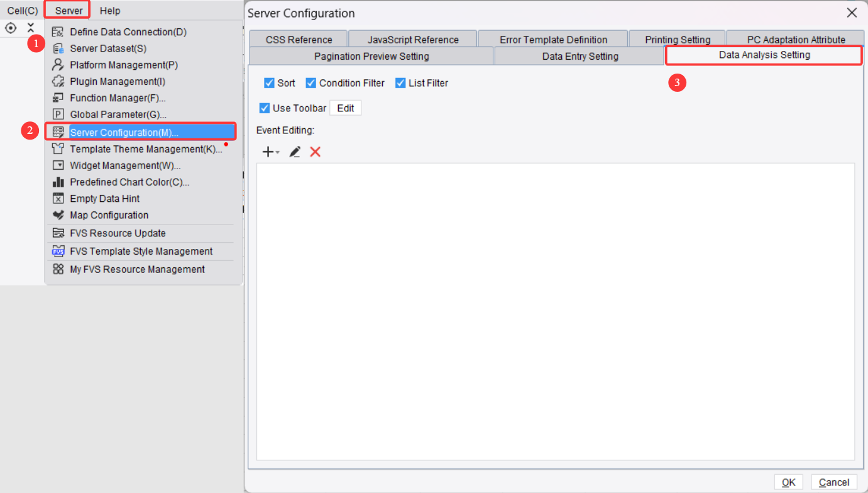Toggle the List Filter checkbox
Screen dimensions: 868x493
[x=400, y=83]
